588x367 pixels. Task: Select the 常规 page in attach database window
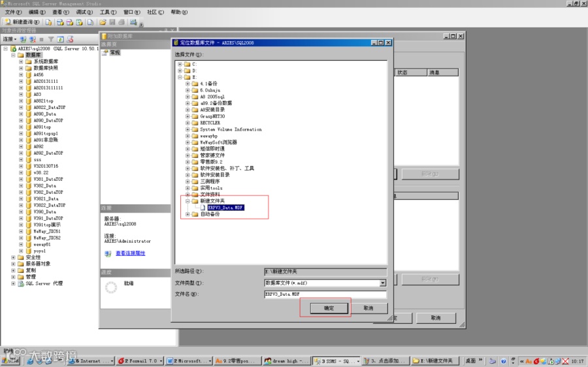[115, 53]
